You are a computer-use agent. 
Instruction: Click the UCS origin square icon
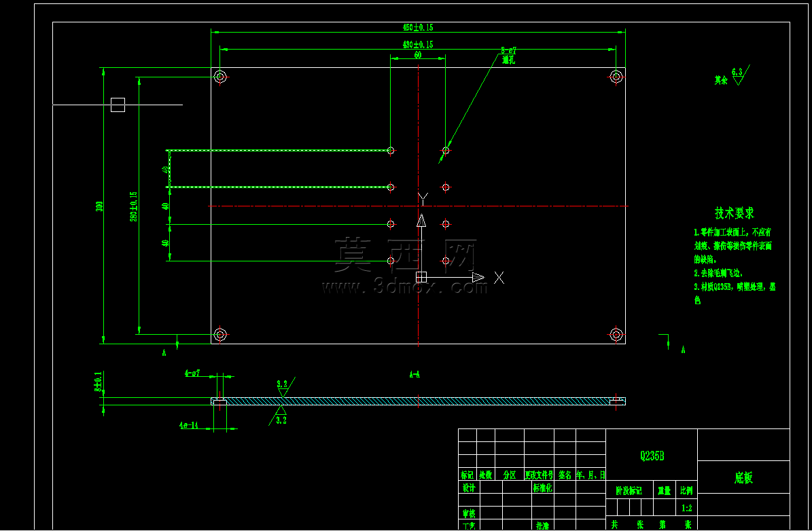421,277
